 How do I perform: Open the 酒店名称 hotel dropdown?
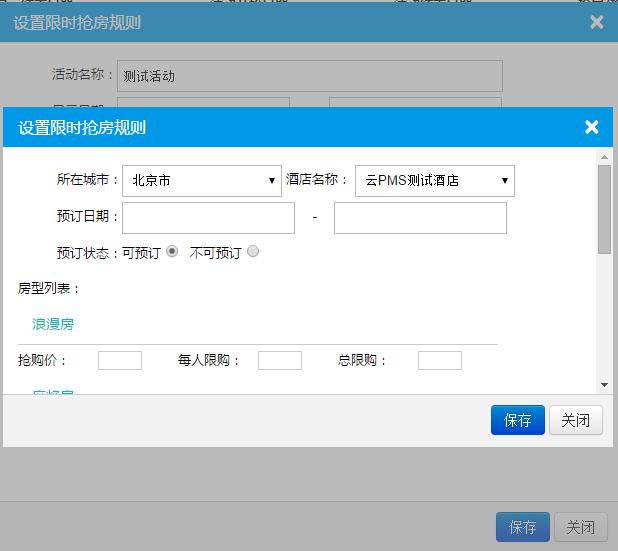coord(434,181)
